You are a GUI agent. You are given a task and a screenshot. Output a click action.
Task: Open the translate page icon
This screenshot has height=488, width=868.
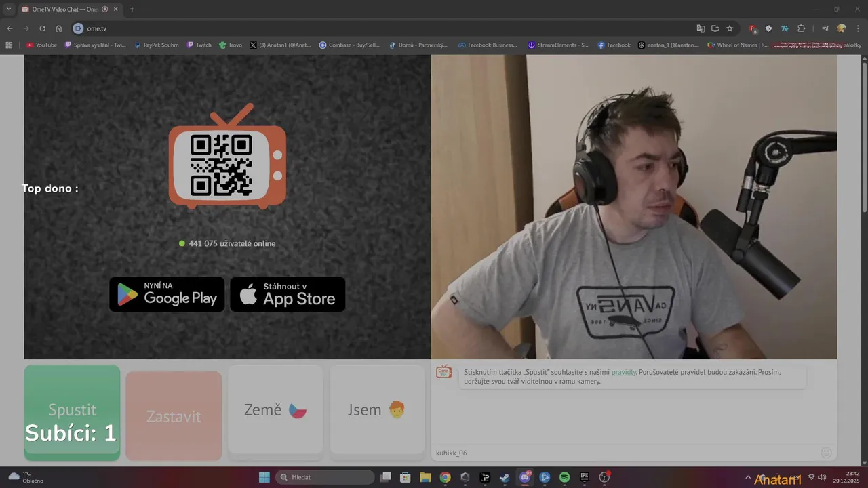point(701,28)
